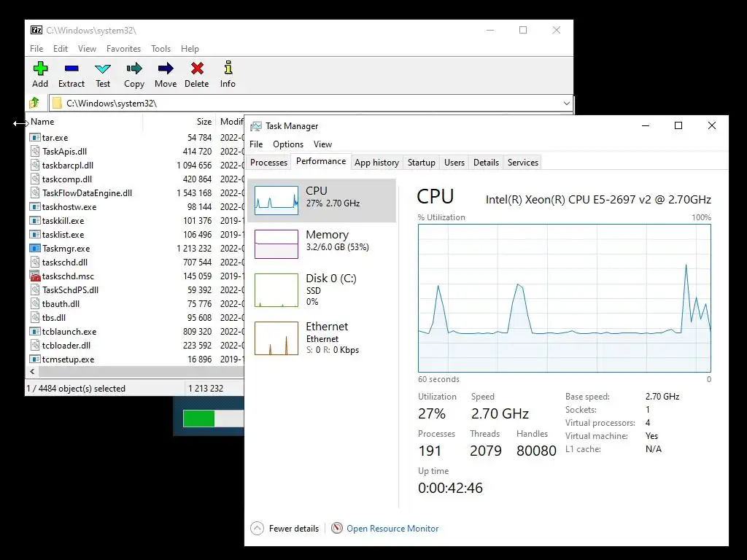The image size is (747, 560).
Task: Switch to the Startup tab
Action: pyautogui.click(x=421, y=163)
